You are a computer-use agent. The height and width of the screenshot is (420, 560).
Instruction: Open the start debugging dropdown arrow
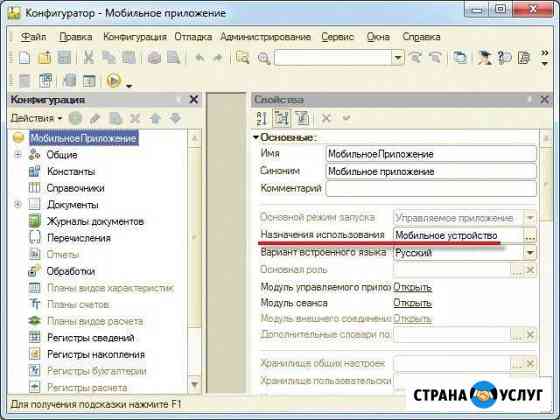coord(129,86)
